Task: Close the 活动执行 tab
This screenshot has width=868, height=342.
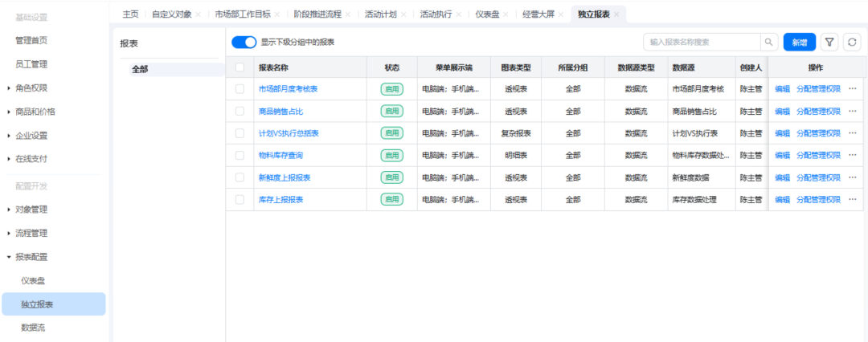Action: [x=458, y=14]
